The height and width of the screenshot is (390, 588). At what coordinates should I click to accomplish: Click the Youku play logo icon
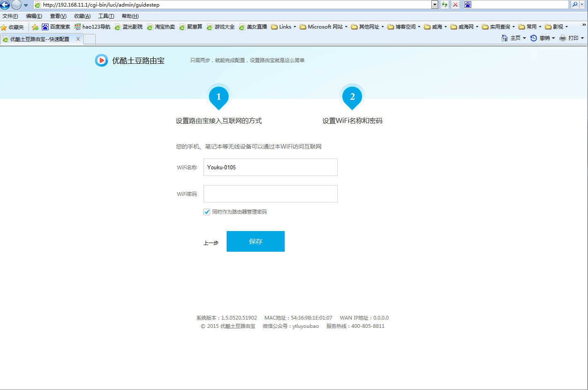click(x=102, y=60)
